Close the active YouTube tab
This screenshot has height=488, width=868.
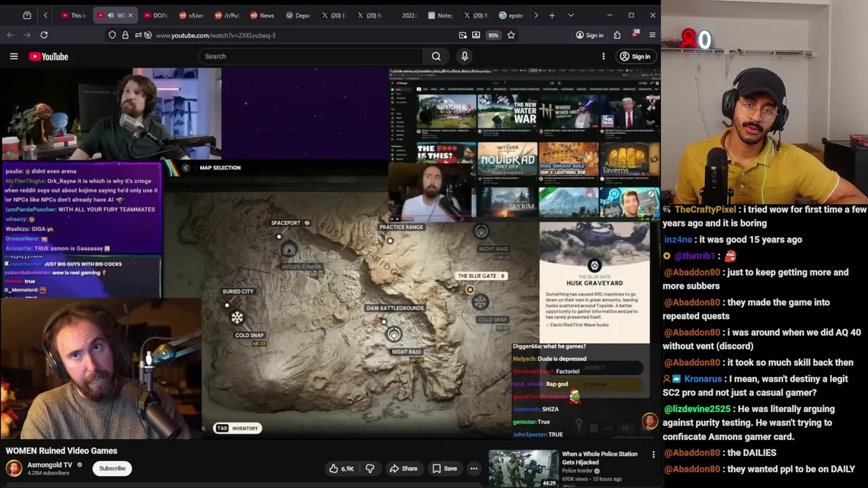(130, 15)
